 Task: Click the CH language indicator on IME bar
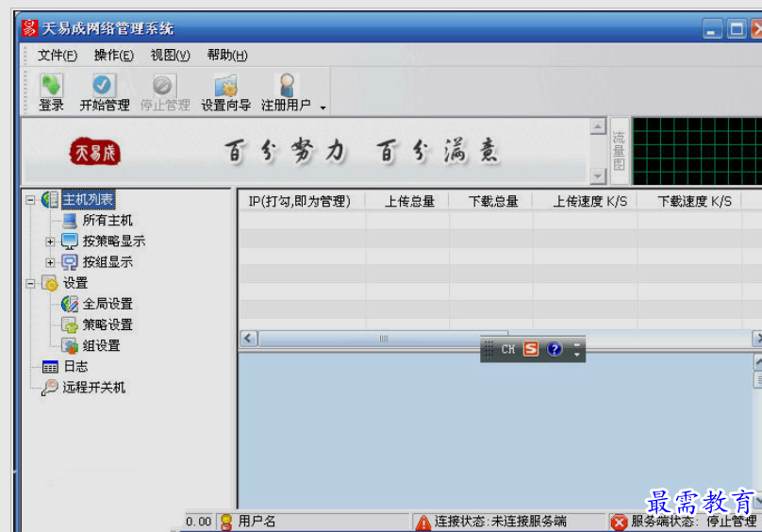click(x=507, y=349)
